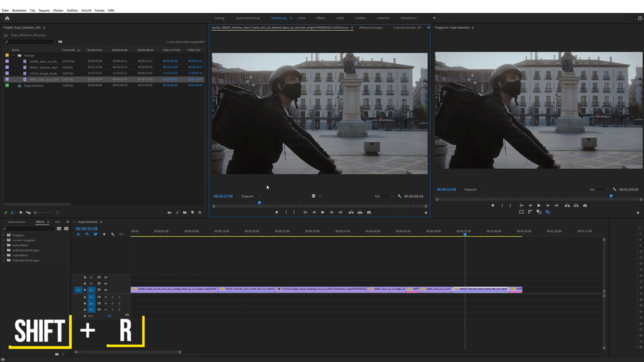Image resolution: width=644 pixels, height=362 pixels.
Task: Open the Sequenz menu
Action: pyautogui.click(x=44, y=10)
